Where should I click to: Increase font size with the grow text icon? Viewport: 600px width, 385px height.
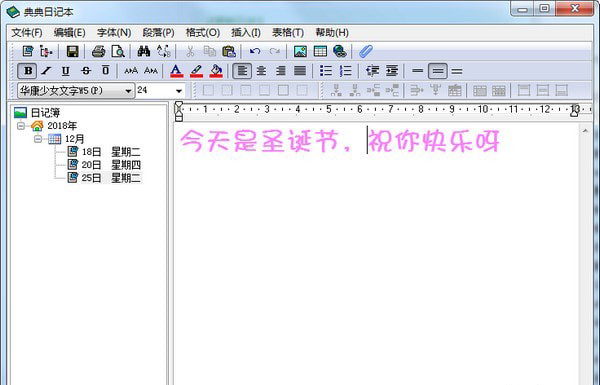[131, 71]
